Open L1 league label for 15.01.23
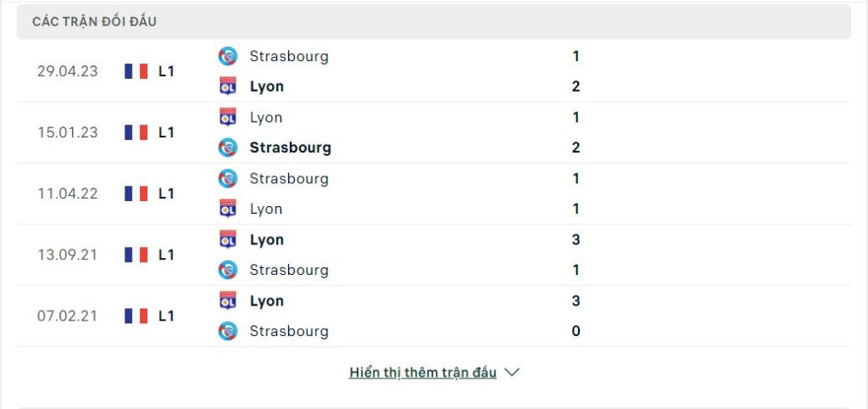This screenshot has height=409, width=868. 166,132
